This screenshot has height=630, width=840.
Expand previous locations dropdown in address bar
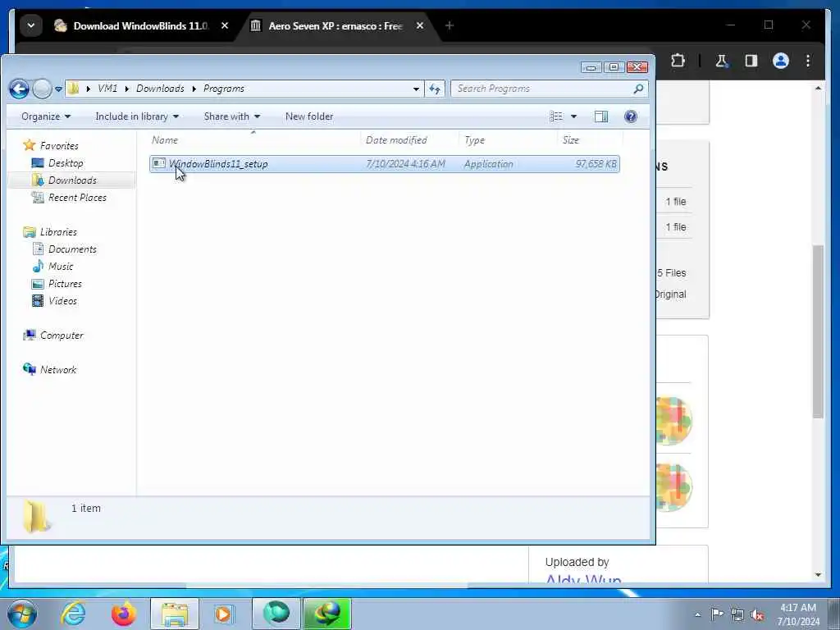(x=416, y=89)
